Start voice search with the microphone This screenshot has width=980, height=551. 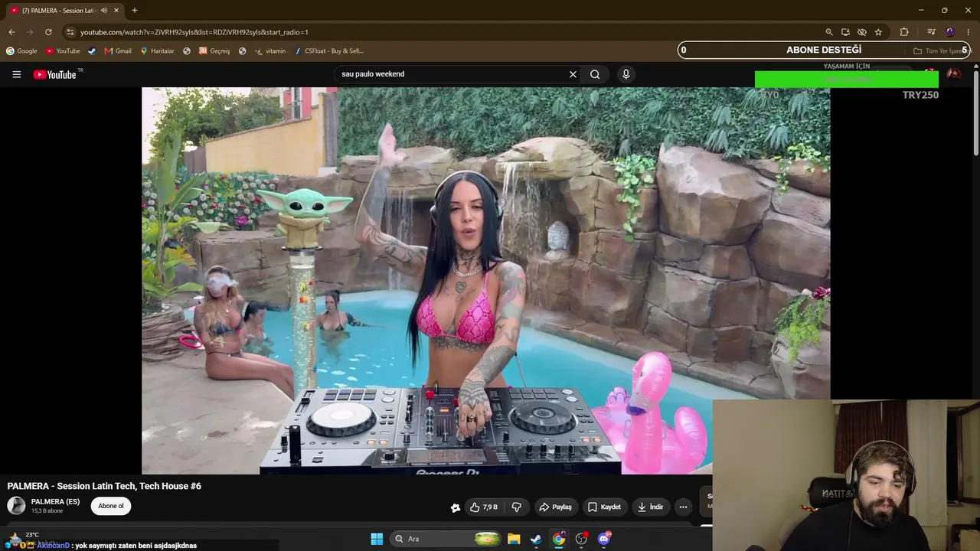click(626, 74)
